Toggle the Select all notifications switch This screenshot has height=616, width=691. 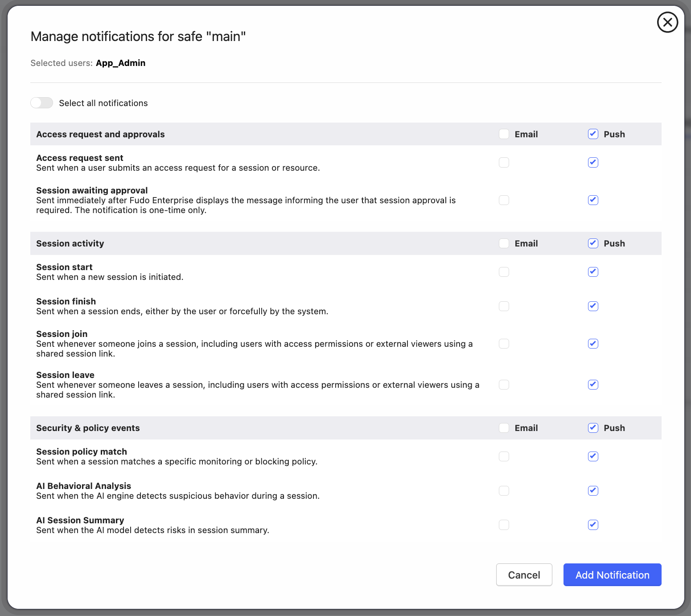pos(42,103)
